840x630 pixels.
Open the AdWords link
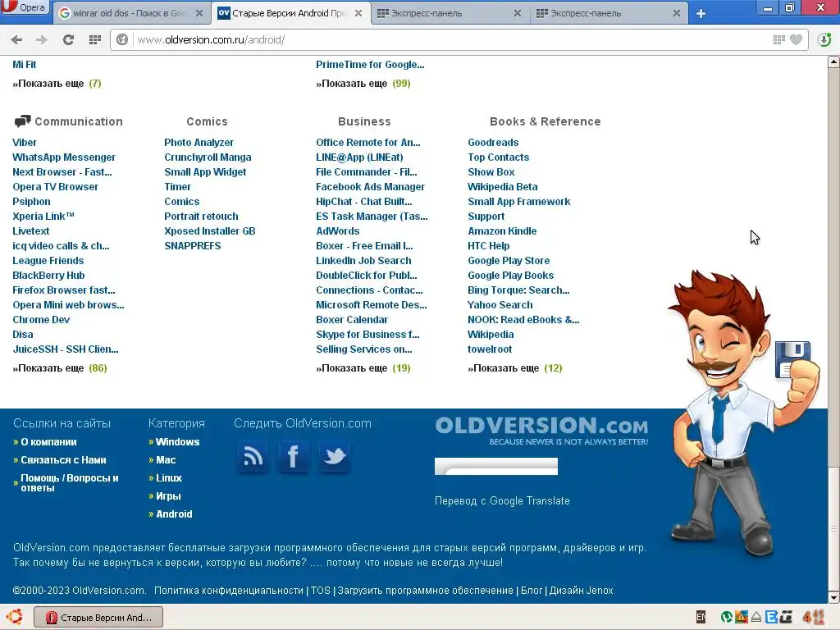point(337,231)
